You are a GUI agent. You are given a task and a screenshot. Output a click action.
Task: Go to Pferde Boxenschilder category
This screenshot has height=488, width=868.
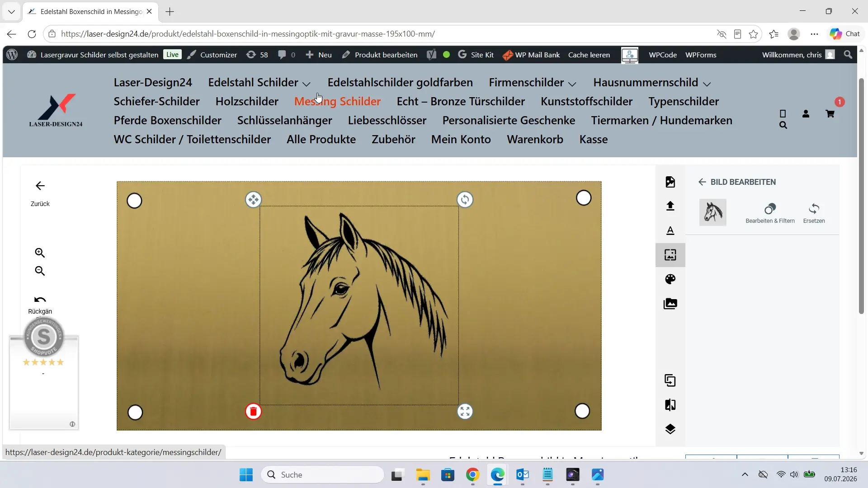click(167, 120)
